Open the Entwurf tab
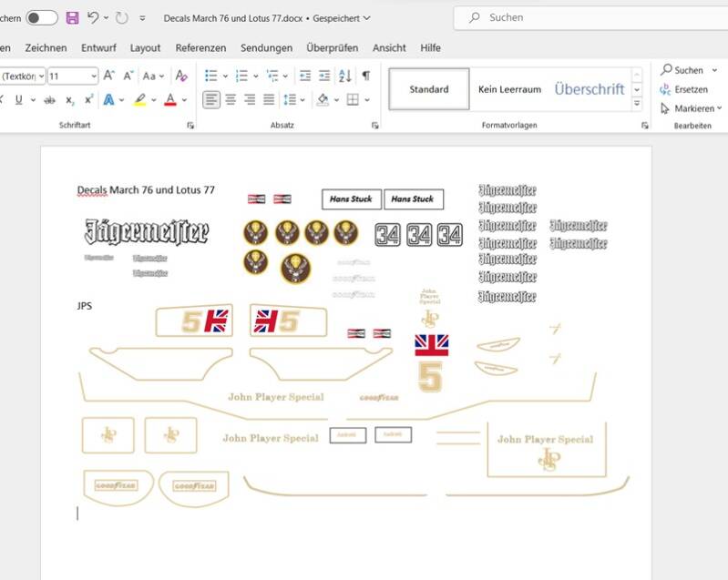728x580 pixels. pos(98,47)
